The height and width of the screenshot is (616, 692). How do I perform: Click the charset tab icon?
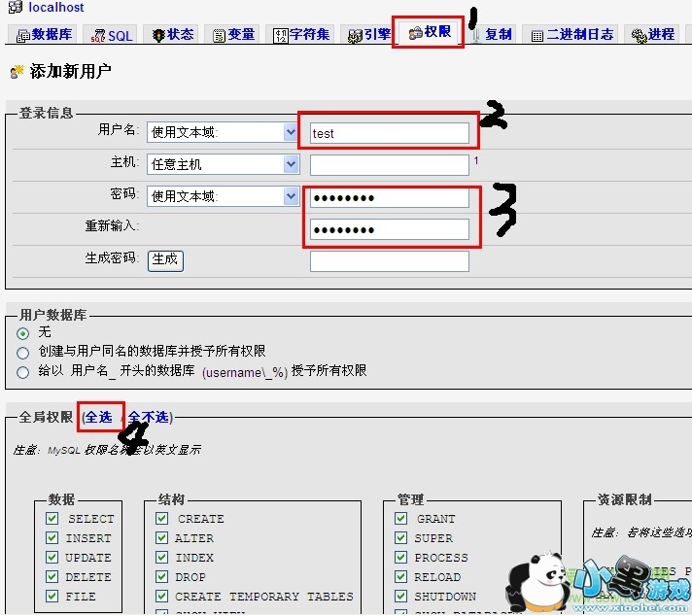(281, 35)
